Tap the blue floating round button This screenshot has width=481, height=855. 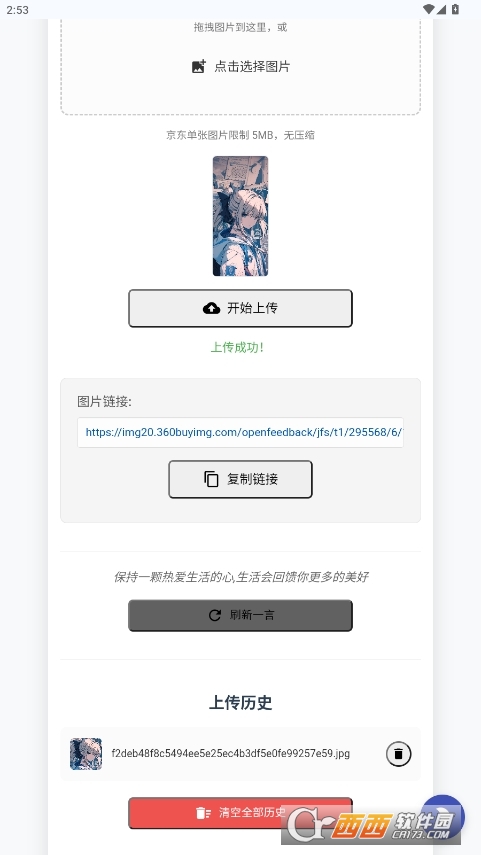(x=443, y=817)
